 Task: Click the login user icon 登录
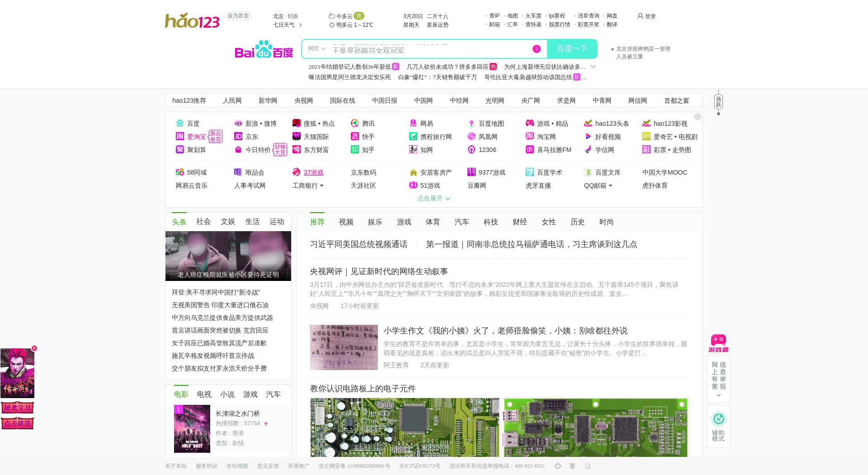(640, 16)
